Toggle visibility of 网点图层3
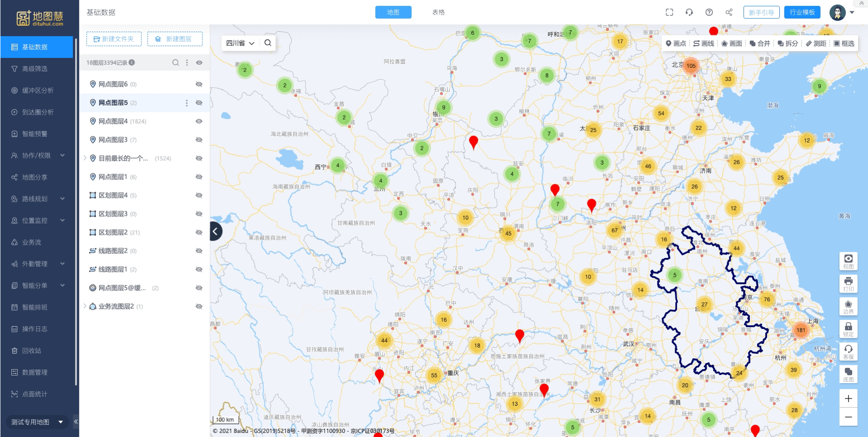Image resolution: width=868 pixels, height=437 pixels. click(199, 140)
